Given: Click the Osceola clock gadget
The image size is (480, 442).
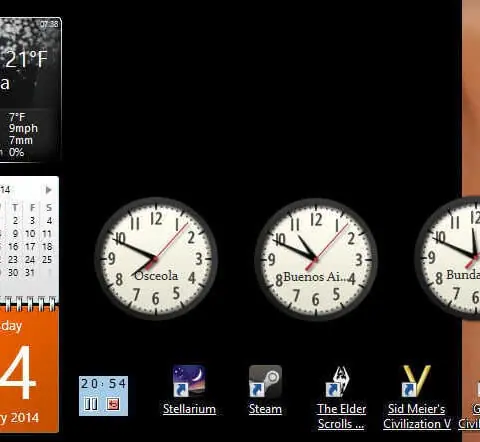Looking at the screenshot, I should pos(156,258).
